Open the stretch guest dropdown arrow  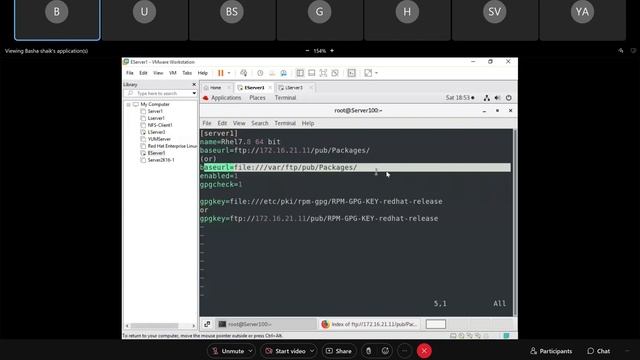[376, 73]
